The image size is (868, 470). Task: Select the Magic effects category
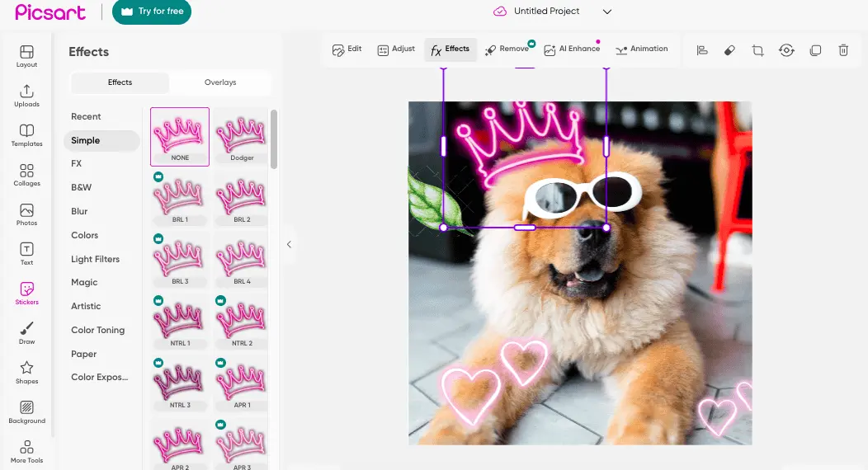coord(84,282)
